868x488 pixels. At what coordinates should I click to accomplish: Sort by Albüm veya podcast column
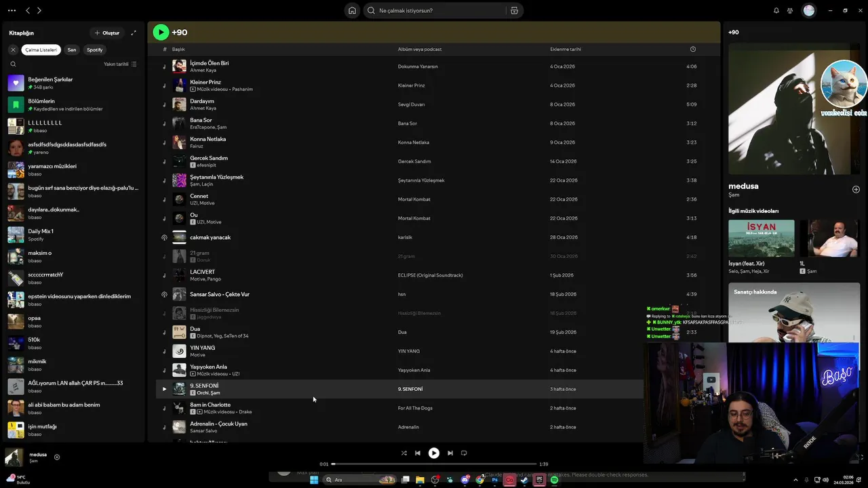(x=420, y=49)
